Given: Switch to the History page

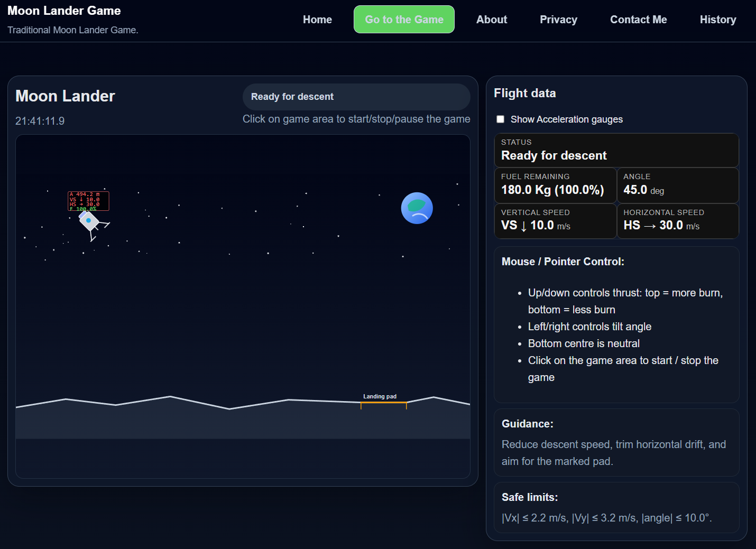Looking at the screenshot, I should (717, 20).
